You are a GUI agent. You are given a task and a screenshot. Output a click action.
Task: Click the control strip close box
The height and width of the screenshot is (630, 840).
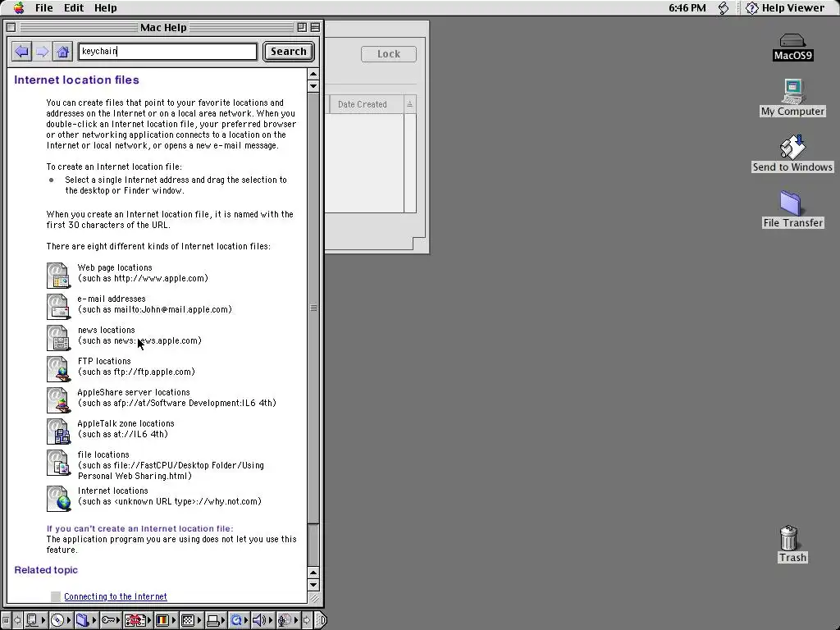tap(6, 620)
